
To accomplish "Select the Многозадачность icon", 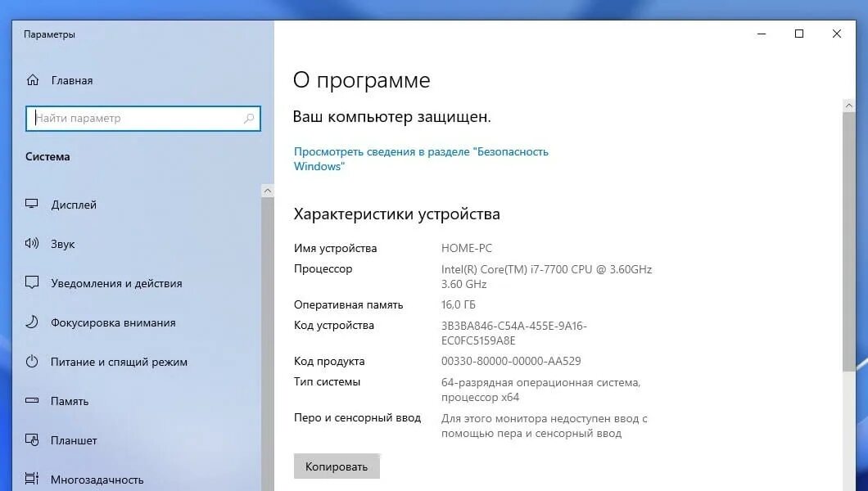I will (32, 479).
